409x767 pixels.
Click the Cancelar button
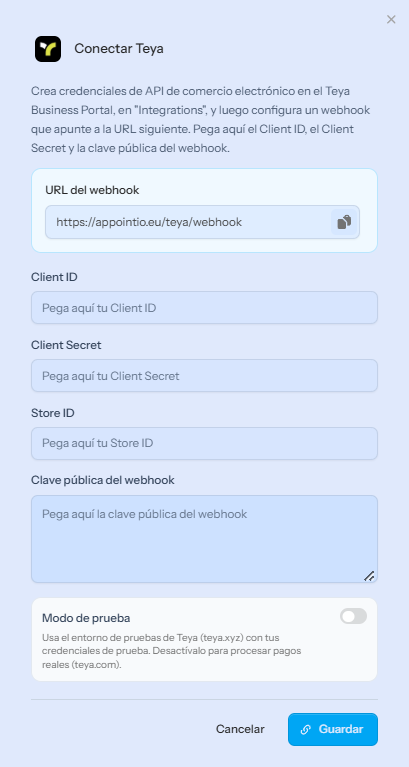(240, 729)
